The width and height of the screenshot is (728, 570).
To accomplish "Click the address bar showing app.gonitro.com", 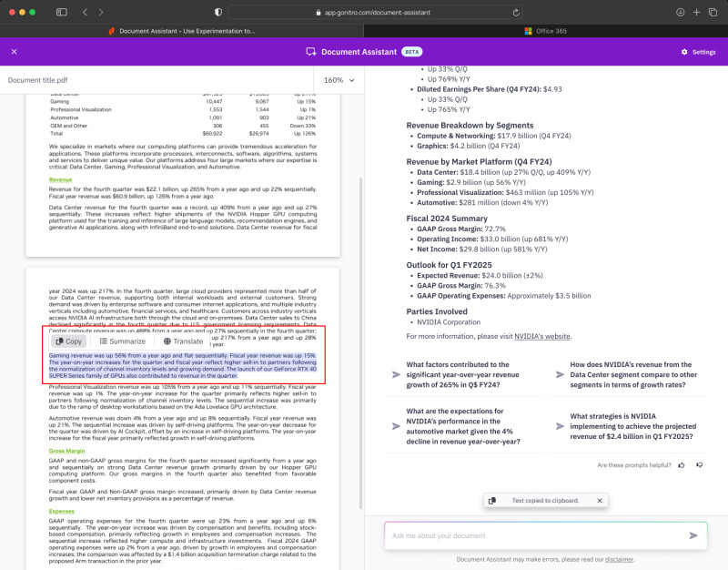I will point(375,13).
